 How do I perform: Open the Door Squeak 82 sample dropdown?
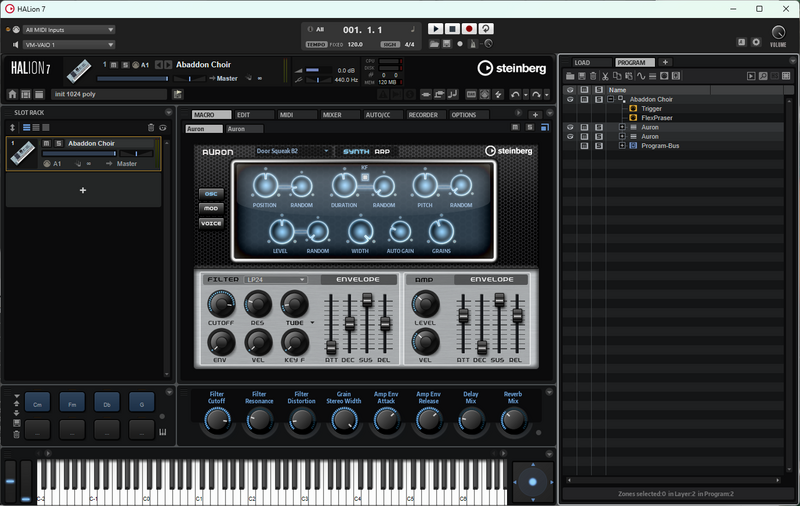tap(293, 151)
